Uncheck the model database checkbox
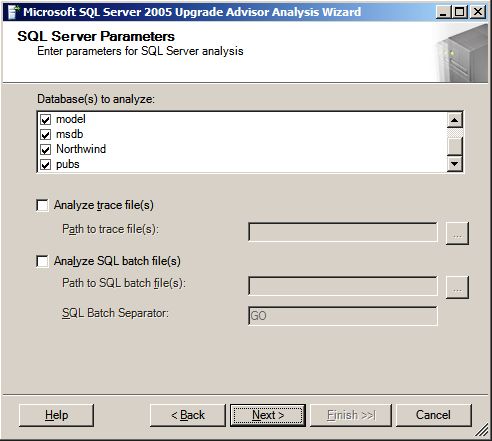Viewport: 492px width, 441px height. (46, 120)
